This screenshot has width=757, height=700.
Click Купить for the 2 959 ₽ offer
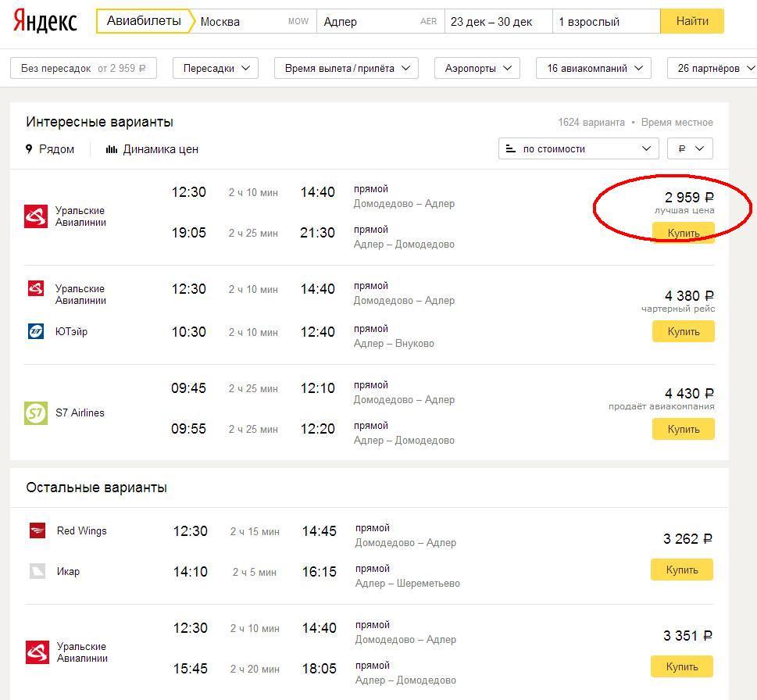tap(683, 233)
